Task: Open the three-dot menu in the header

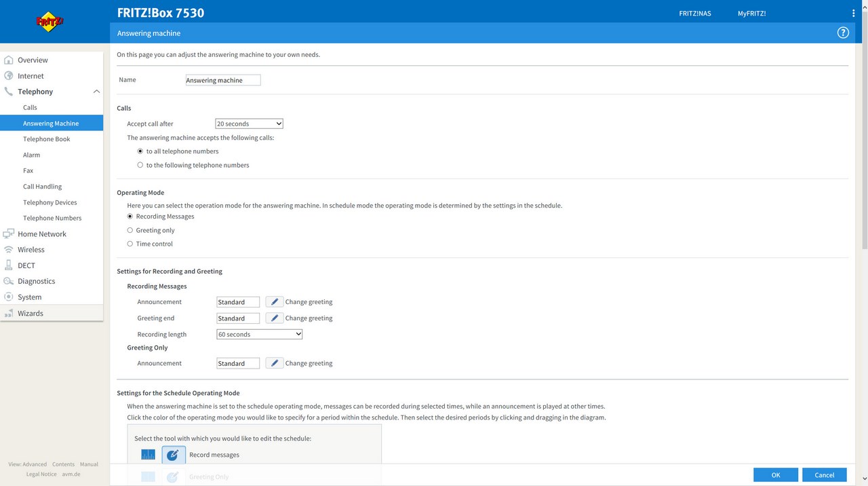Action: pyautogui.click(x=853, y=14)
